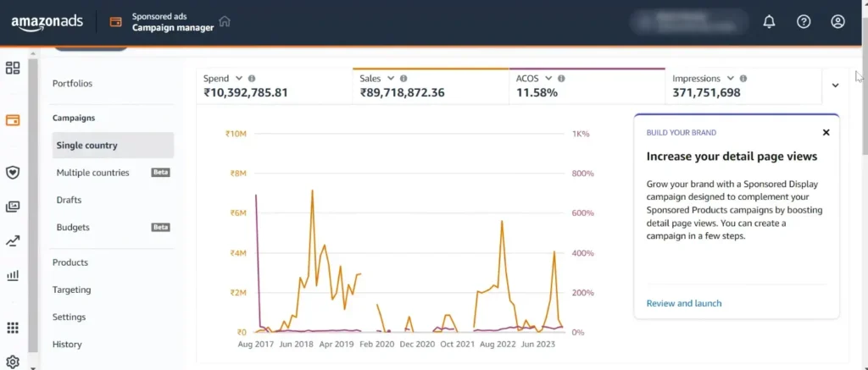Click the Review and launch link
The width and height of the screenshot is (868, 370).
(x=684, y=303)
